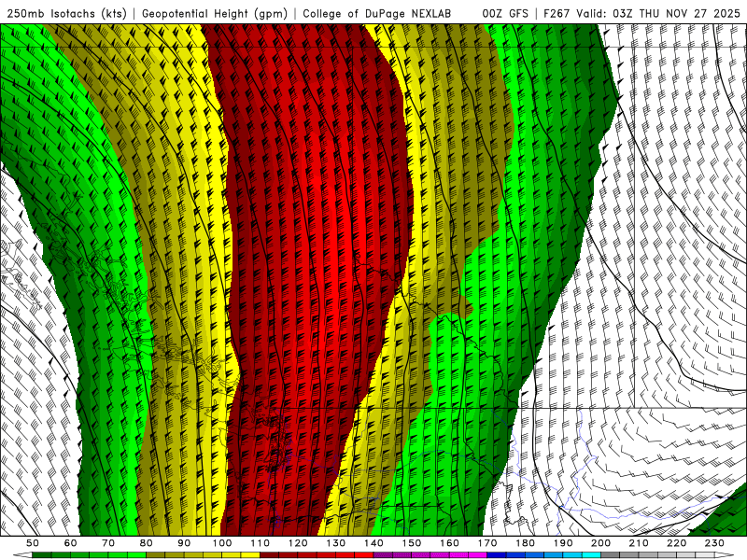Click the '130' legend value
This screenshot has width=747, height=560.
[336, 543]
